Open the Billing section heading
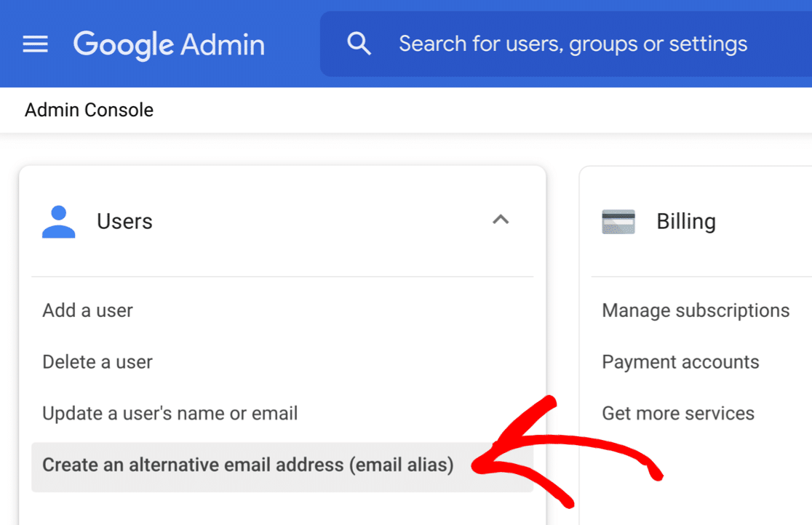 pyautogui.click(x=685, y=221)
